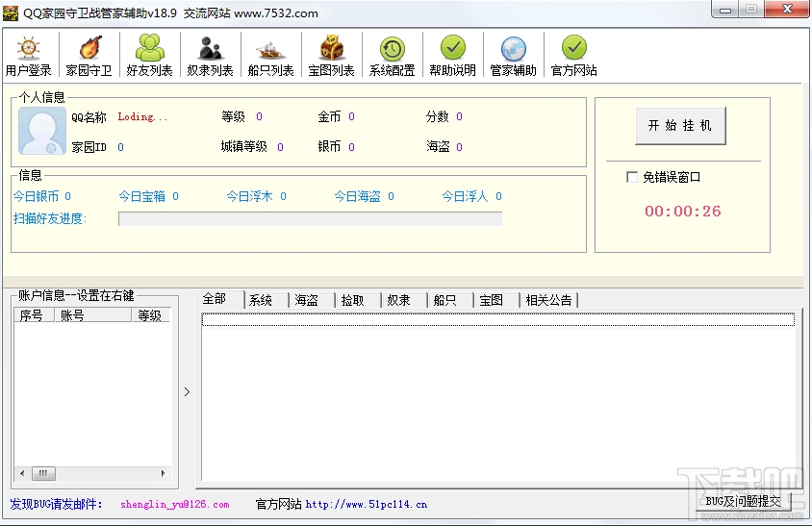Click the 今日浮木 label
This screenshot has width=812, height=526.
[x=249, y=196]
